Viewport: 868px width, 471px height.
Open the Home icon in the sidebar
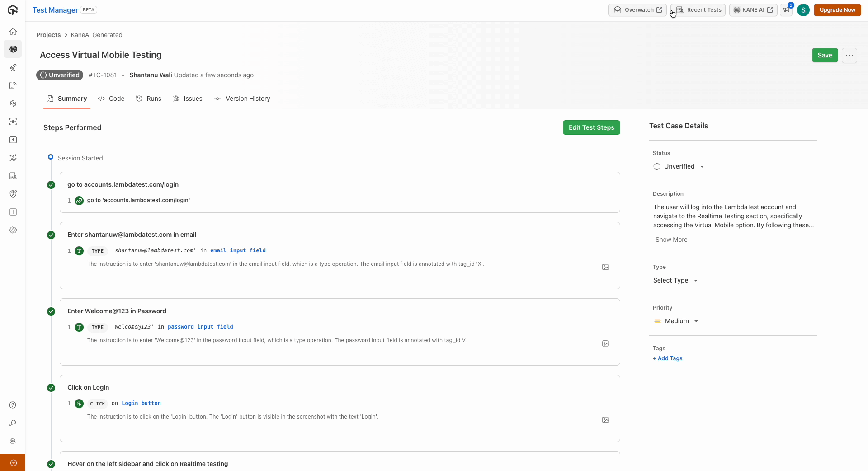point(13,31)
